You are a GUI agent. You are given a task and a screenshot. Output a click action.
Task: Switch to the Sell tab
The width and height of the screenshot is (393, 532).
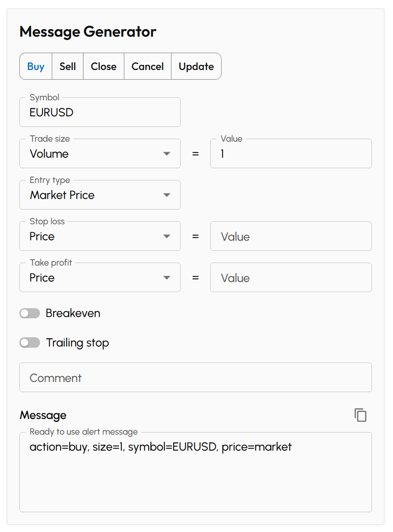pos(67,66)
